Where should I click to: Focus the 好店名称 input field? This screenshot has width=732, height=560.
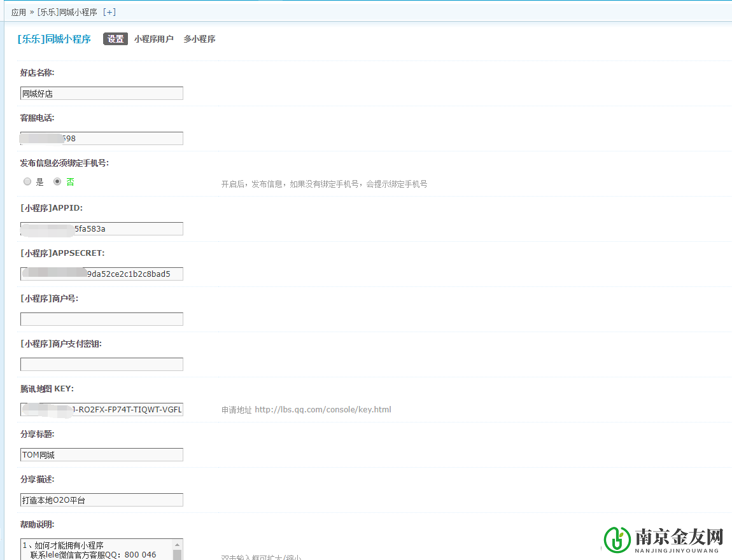[102, 94]
